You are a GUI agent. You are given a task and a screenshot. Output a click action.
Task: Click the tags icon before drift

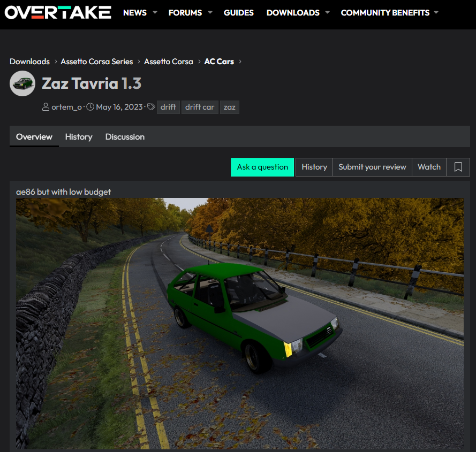(151, 107)
